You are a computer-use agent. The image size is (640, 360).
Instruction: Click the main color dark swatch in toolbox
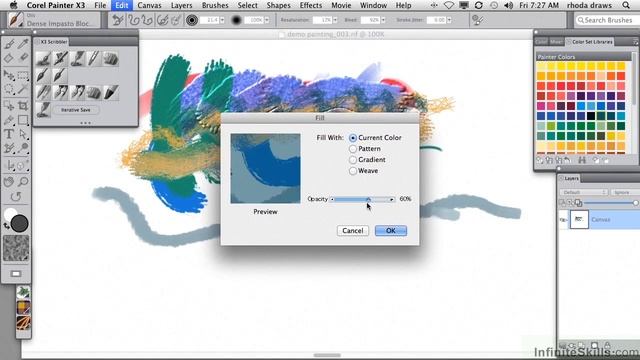pyautogui.click(x=19, y=223)
